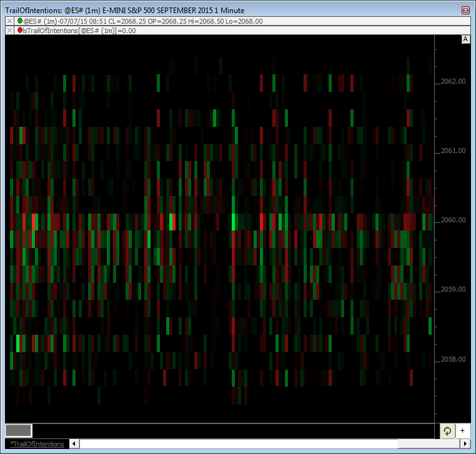Click the green dot beside @ES# symbol

click(x=20, y=21)
